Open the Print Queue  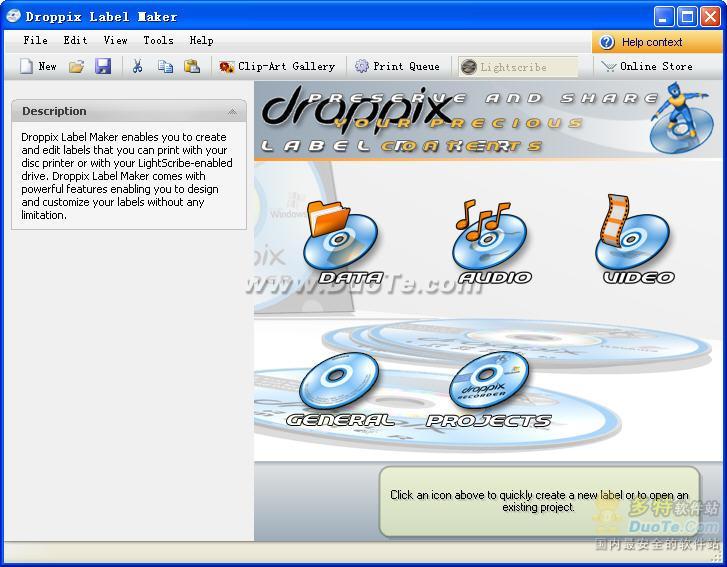(397, 67)
